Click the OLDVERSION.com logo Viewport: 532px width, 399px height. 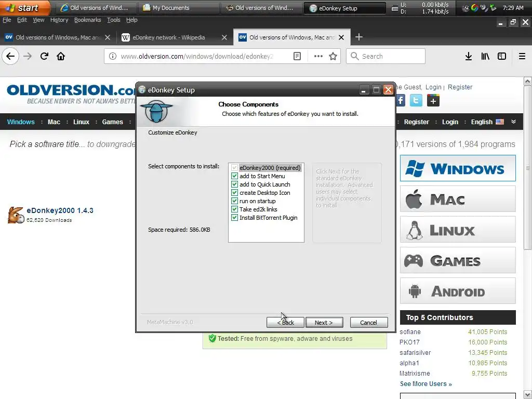coord(71,94)
